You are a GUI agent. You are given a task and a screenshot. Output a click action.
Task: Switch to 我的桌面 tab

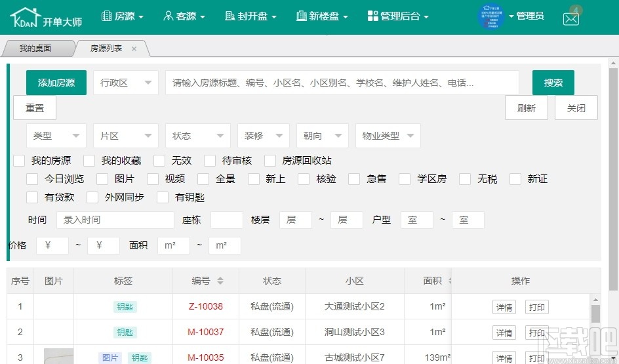click(35, 48)
